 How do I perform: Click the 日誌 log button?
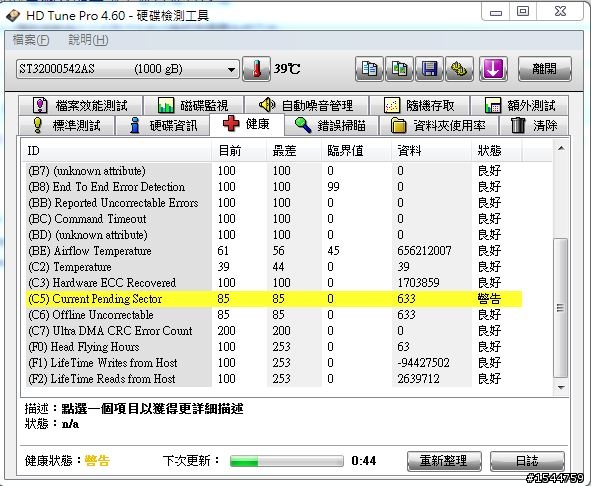point(527,461)
